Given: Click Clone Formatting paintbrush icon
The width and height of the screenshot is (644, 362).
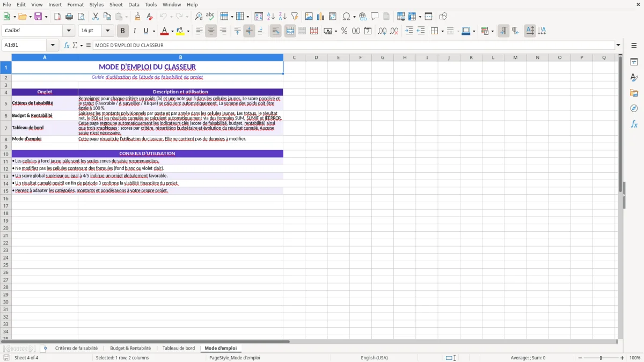Looking at the screenshot, I should pos(138,17).
